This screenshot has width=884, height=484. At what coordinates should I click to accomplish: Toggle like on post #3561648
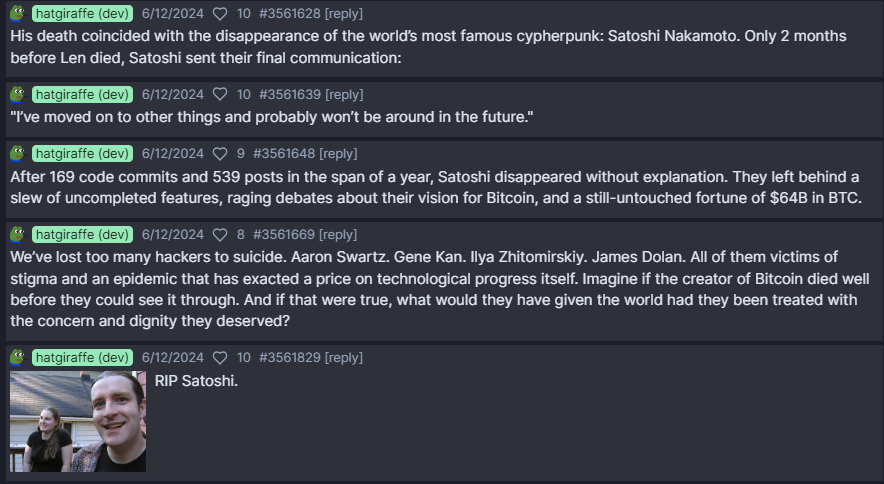coord(220,153)
